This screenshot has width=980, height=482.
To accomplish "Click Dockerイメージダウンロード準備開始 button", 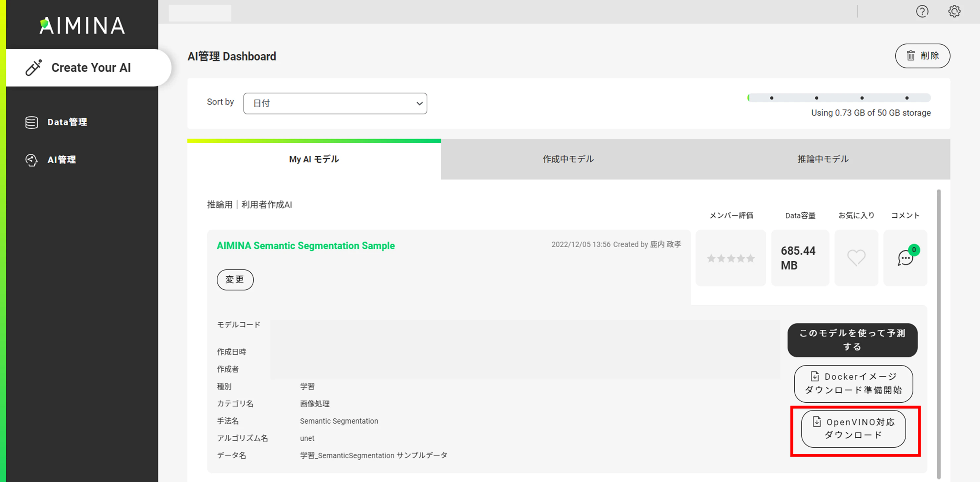I will pyautogui.click(x=853, y=383).
